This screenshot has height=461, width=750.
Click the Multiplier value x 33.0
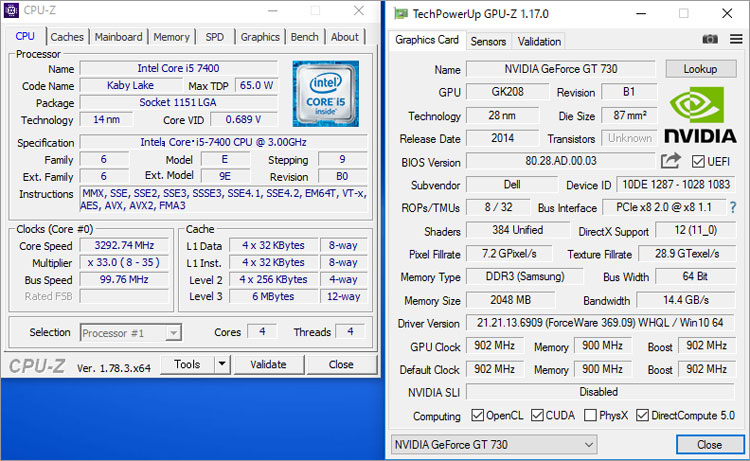(124, 263)
